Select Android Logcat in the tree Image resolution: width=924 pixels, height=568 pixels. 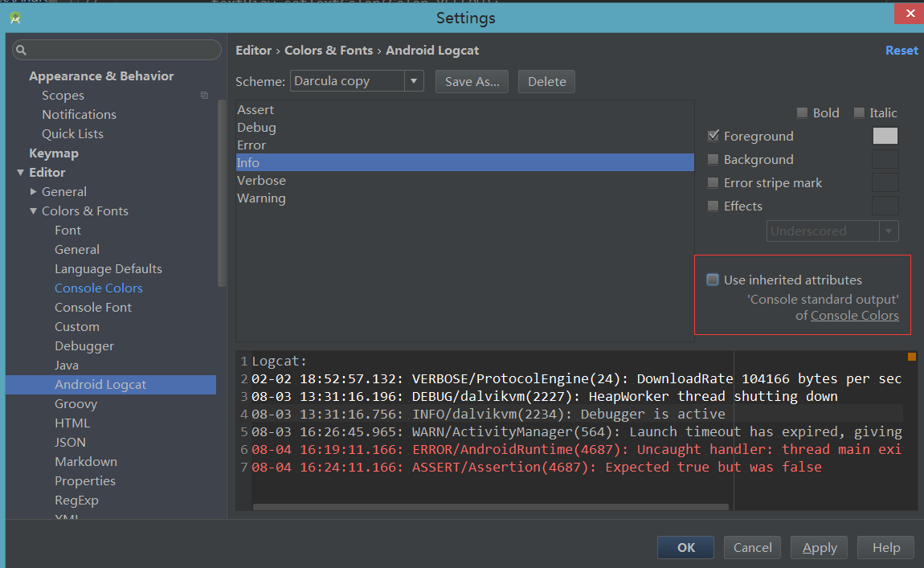111,385
